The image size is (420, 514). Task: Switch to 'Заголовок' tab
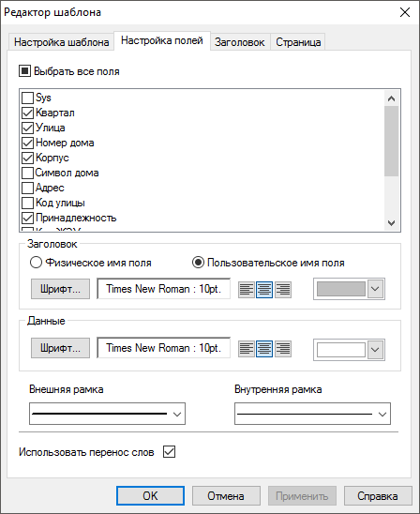(x=239, y=42)
